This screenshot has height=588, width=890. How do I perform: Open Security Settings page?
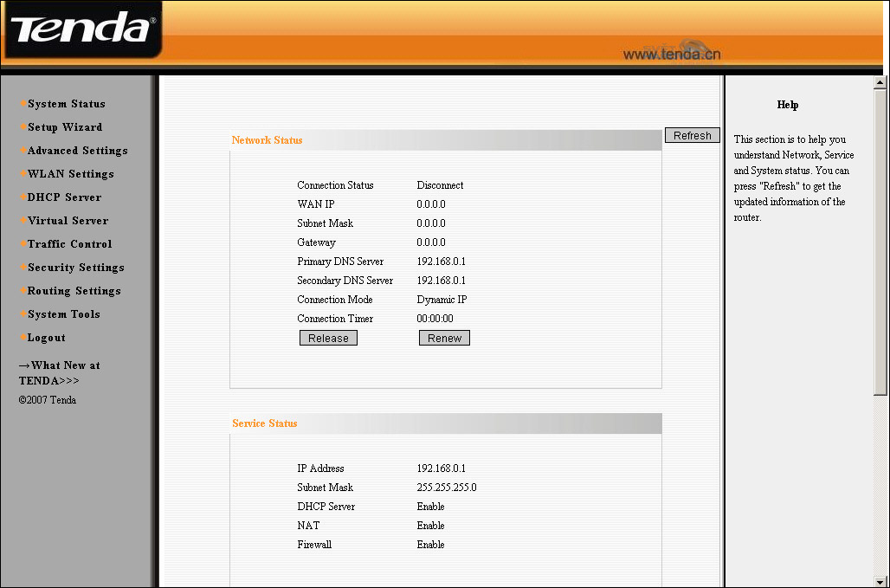(75, 268)
